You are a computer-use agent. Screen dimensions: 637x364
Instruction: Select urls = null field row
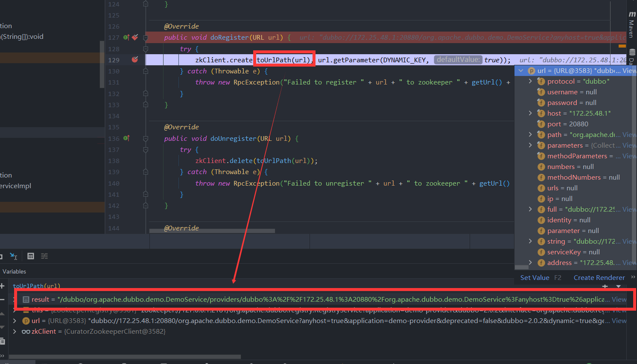(576, 188)
